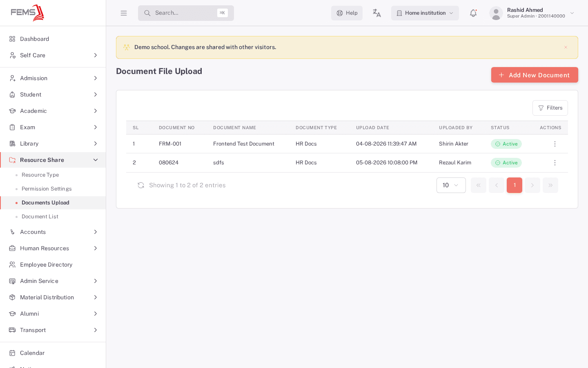Screen dimensions: 588x368
Task: Expand the Human Resources menu
Action: pyautogui.click(x=53, y=248)
